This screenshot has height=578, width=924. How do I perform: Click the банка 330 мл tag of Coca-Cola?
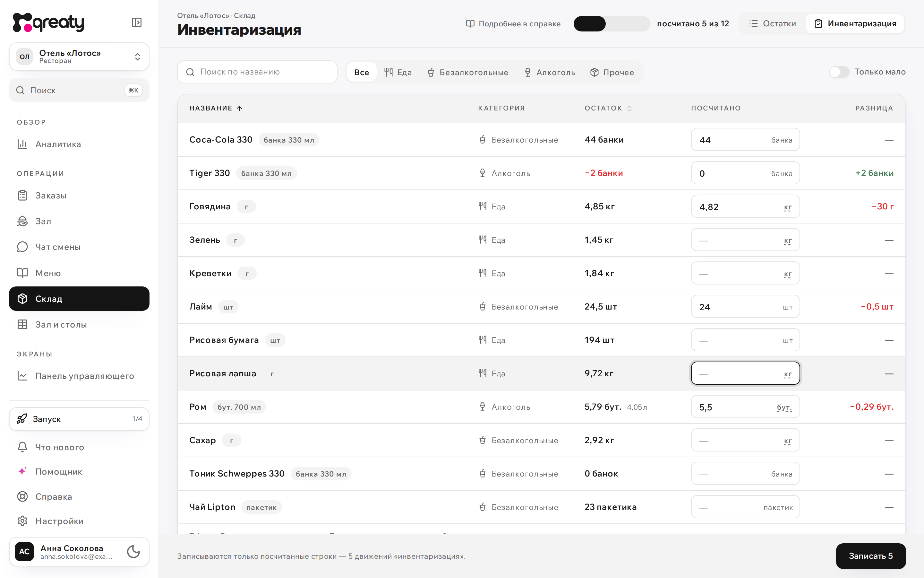[x=289, y=140]
